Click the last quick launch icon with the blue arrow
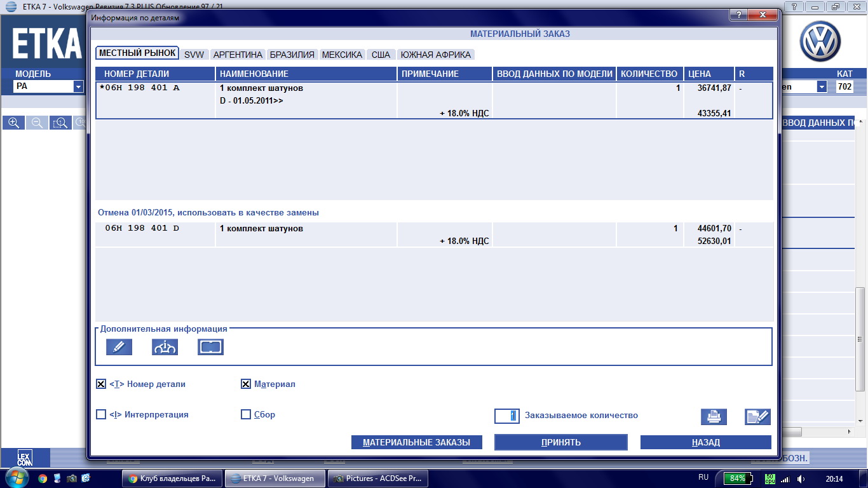868x488 pixels. pyautogui.click(x=86, y=478)
